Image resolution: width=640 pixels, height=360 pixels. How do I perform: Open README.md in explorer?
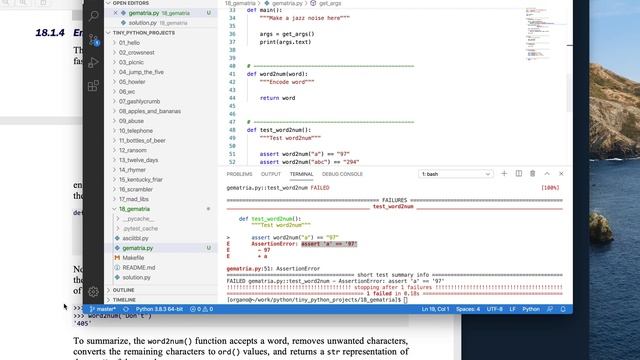click(x=161, y=268)
